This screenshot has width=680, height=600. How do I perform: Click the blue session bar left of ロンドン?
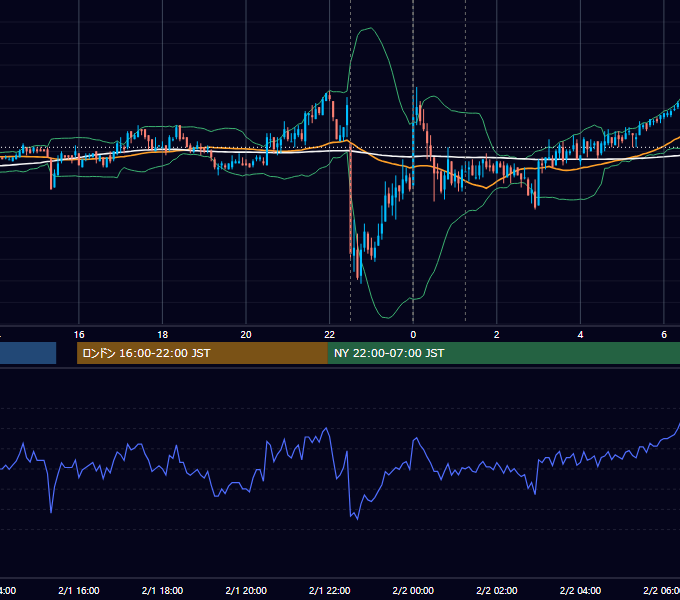point(28,353)
